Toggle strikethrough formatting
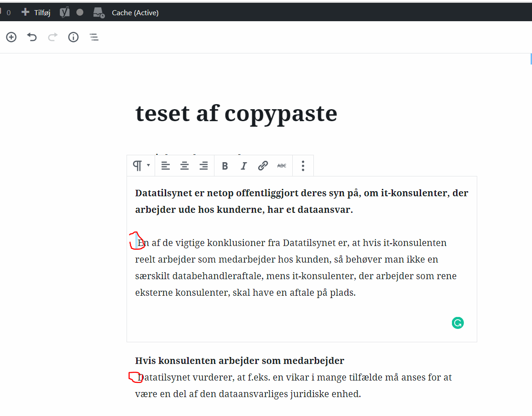The height and width of the screenshot is (416, 532). (x=282, y=165)
